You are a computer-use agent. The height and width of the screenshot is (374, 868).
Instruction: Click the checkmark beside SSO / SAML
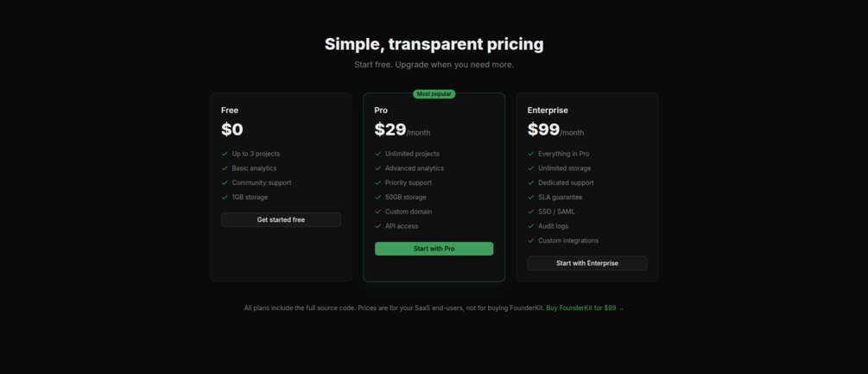[531, 212]
